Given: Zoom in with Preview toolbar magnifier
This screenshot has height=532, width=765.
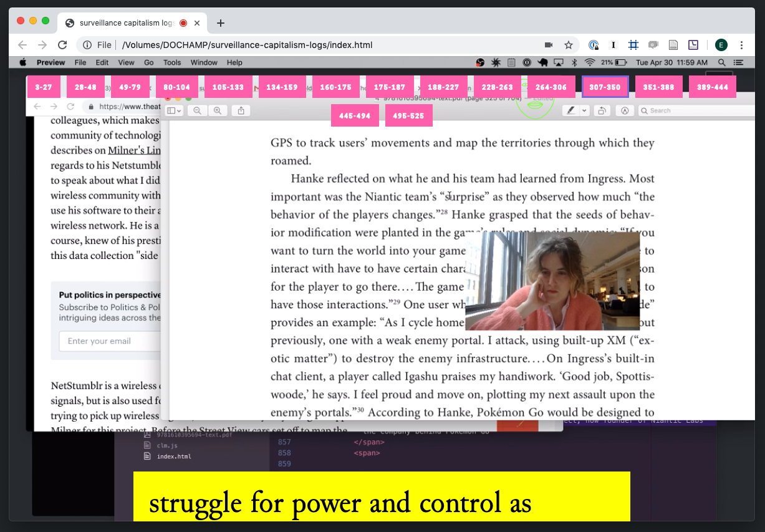Looking at the screenshot, I should (x=217, y=110).
